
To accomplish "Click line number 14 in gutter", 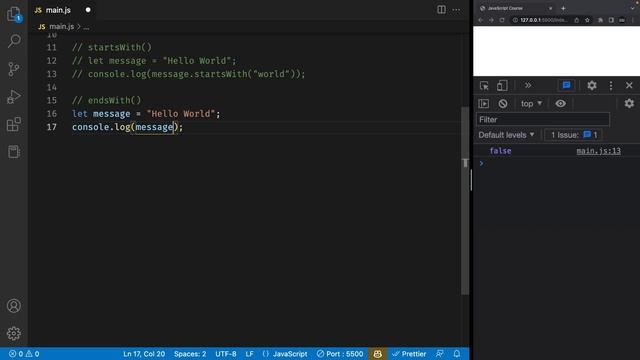I will click(51, 87).
